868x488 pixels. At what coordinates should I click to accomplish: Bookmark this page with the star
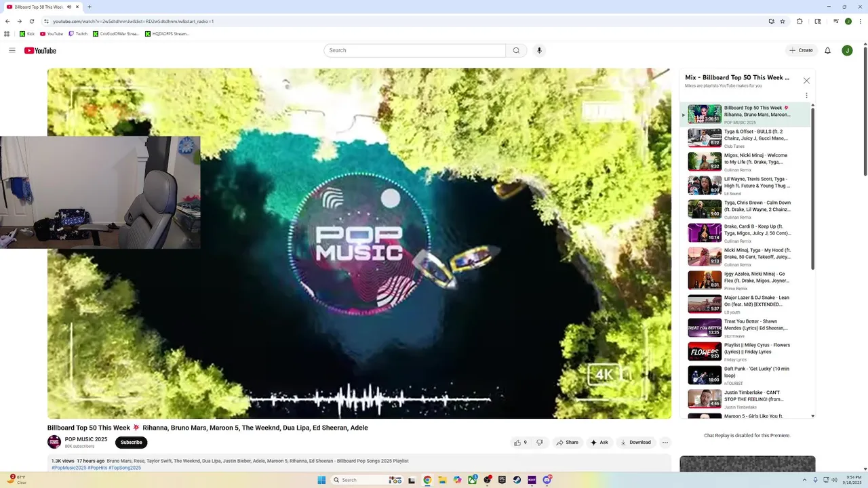pyautogui.click(x=783, y=21)
